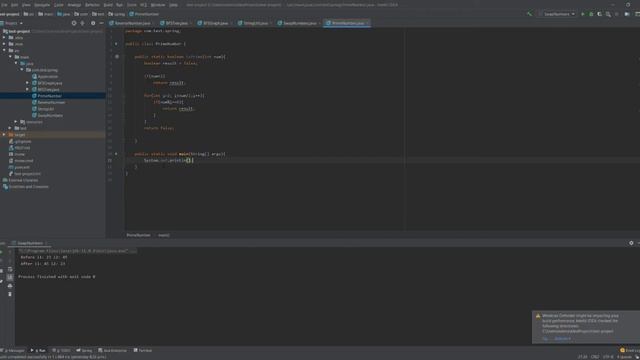Toggle soft-wrap icon in Run console sidebar
The height and width of the screenshot is (360, 640).
click(10, 269)
